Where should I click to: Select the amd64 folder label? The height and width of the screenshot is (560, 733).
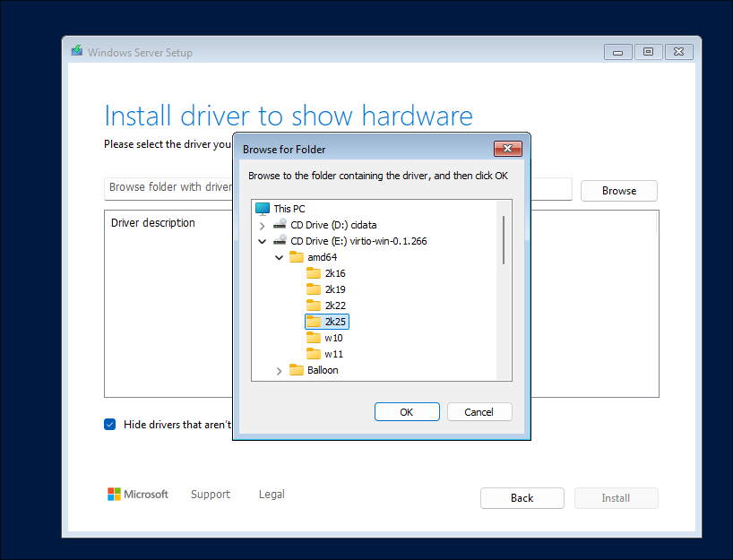click(x=322, y=257)
